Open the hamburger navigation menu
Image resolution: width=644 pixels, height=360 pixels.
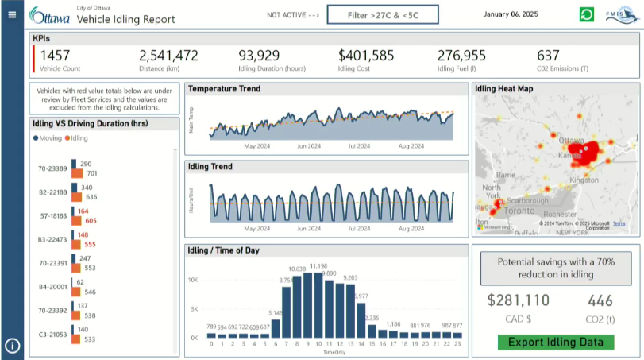click(x=11, y=14)
